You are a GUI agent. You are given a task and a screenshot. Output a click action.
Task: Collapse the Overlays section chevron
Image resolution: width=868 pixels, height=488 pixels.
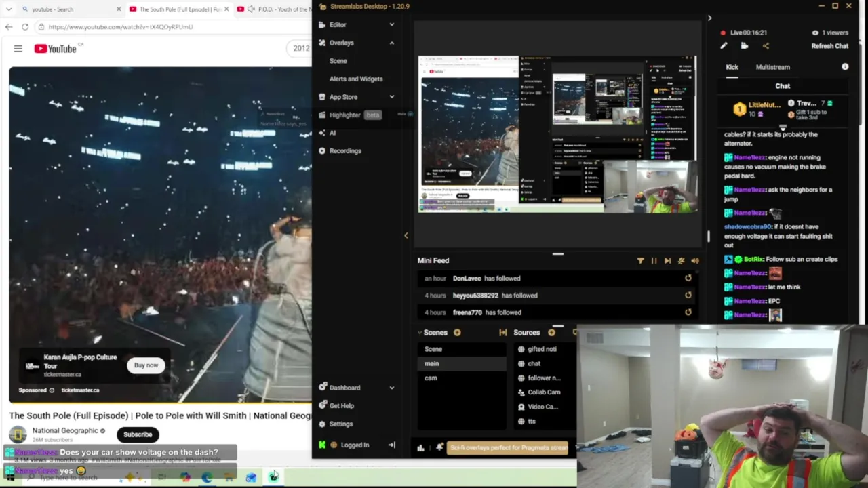point(391,43)
